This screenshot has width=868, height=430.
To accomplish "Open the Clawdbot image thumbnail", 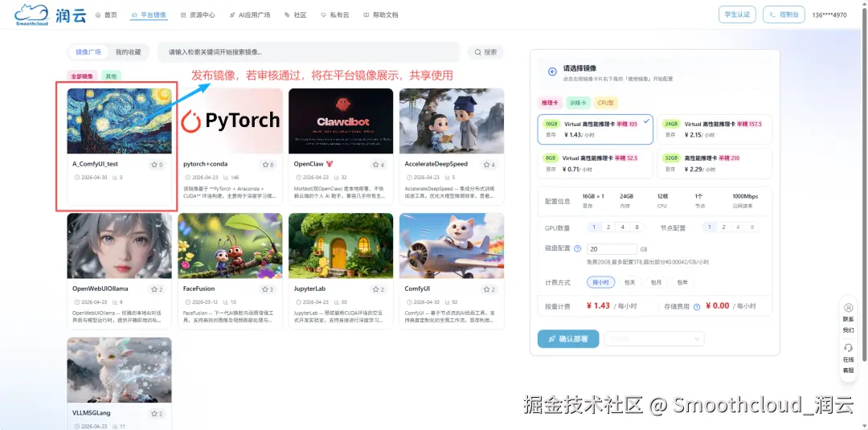I will (341, 121).
